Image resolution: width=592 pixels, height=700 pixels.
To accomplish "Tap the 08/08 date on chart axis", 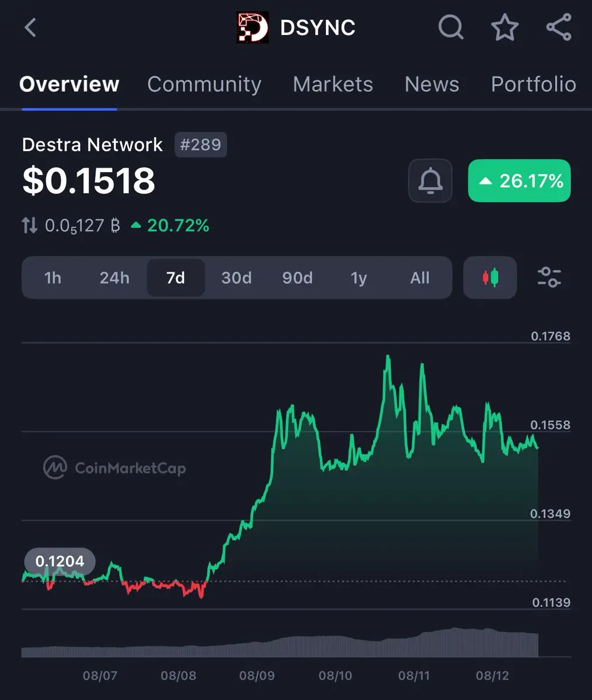I will (179, 676).
